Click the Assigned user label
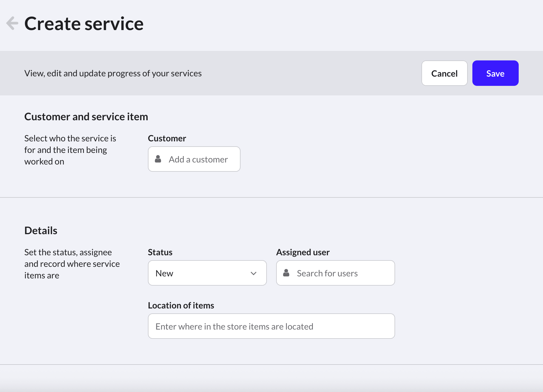 tap(303, 252)
